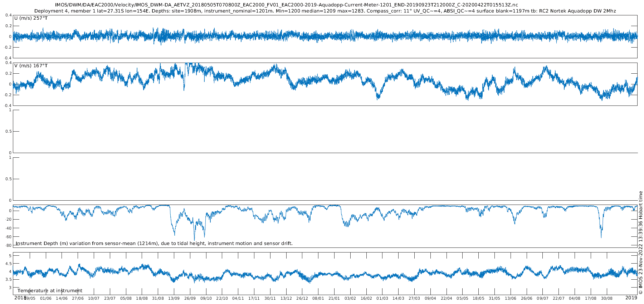Click the 14/03 date tick label
Viewport: 644px width, 304px height.
[x=398, y=298]
